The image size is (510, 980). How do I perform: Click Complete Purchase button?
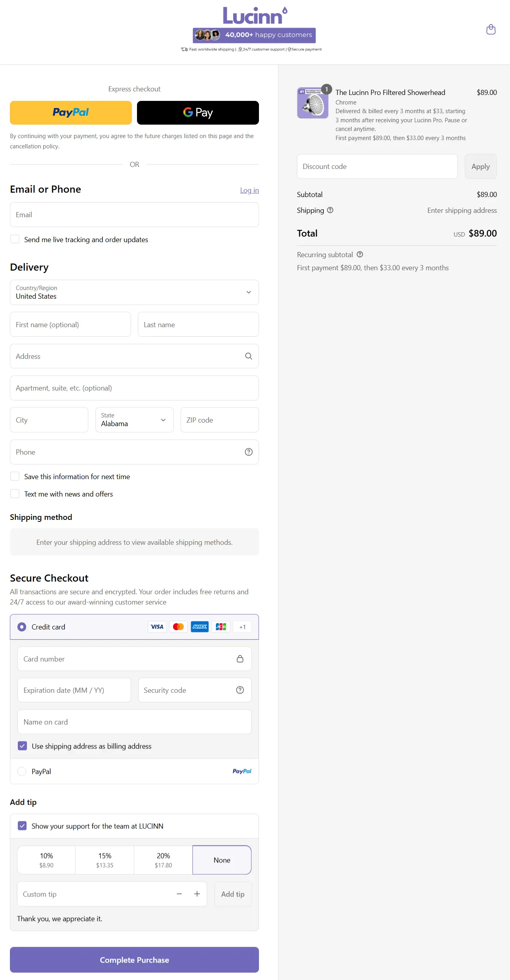pos(134,960)
